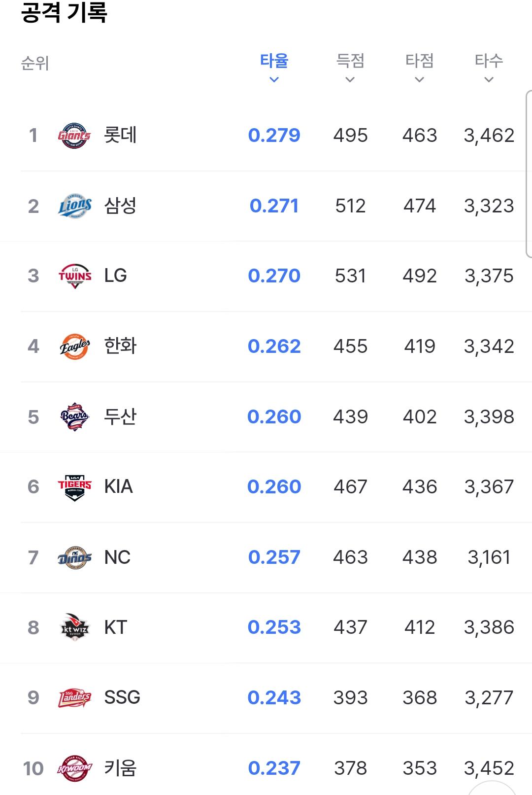The width and height of the screenshot is (532, 795).
Task: Expand the 타점 sort chevron
Action: (x=420, y=79)
